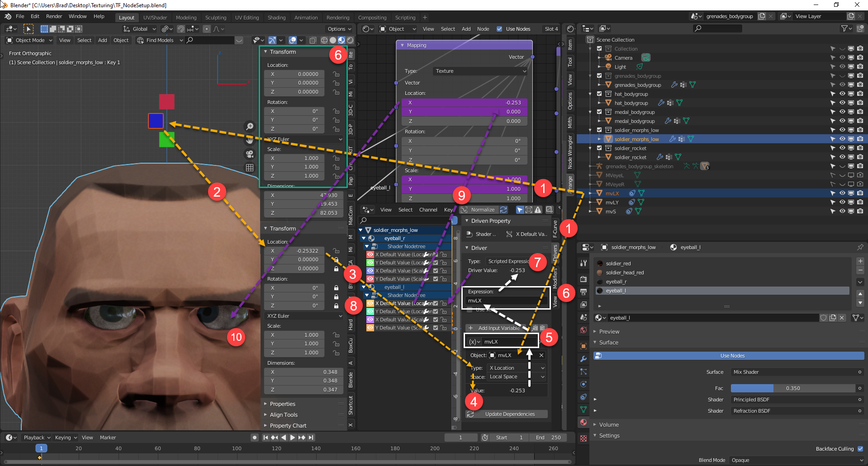
Task: Select wireframe viewport shading
Action: pyautogui.click(x=324, y=40)
